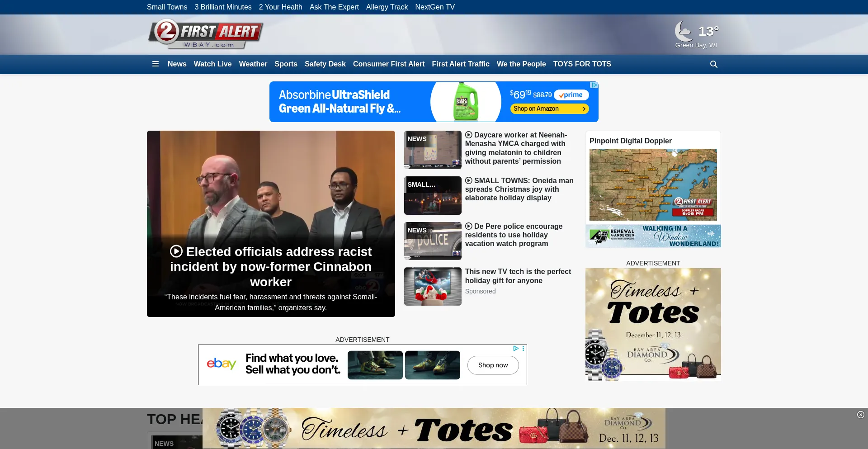
Task: Open the TOYS FOR TOTS section
Action: click(582, 64)
